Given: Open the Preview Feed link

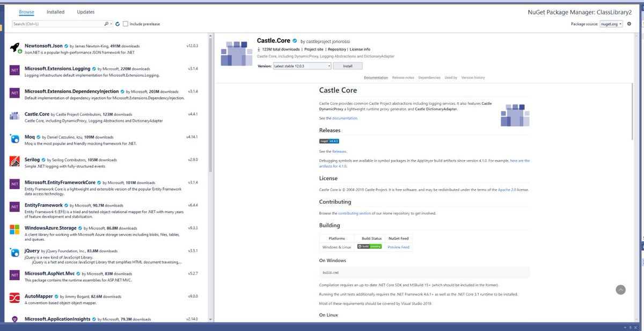Looking at the screenshot, I should pos(398,247).
